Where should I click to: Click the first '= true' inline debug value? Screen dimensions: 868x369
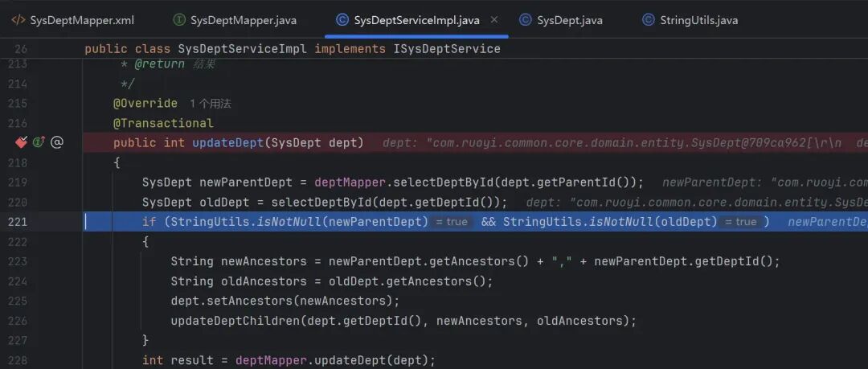(x=451, y=222)
